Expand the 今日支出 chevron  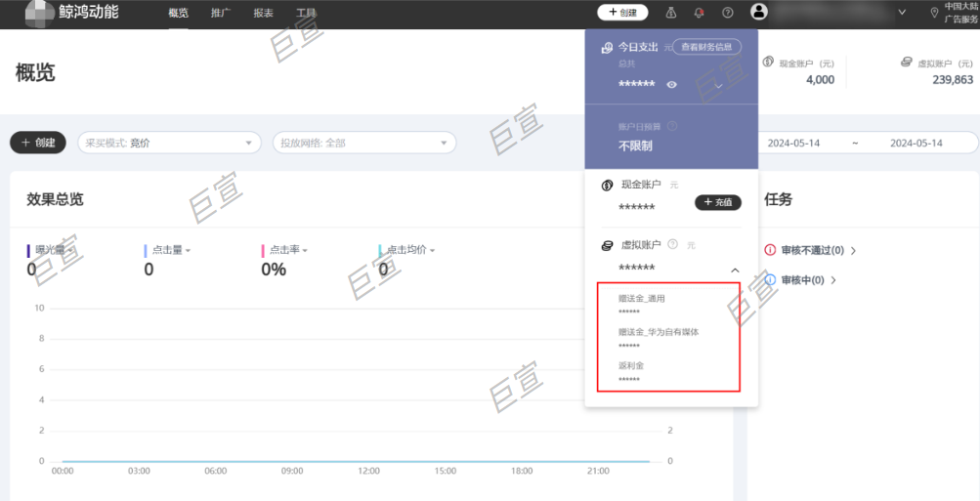click(719, 85)
